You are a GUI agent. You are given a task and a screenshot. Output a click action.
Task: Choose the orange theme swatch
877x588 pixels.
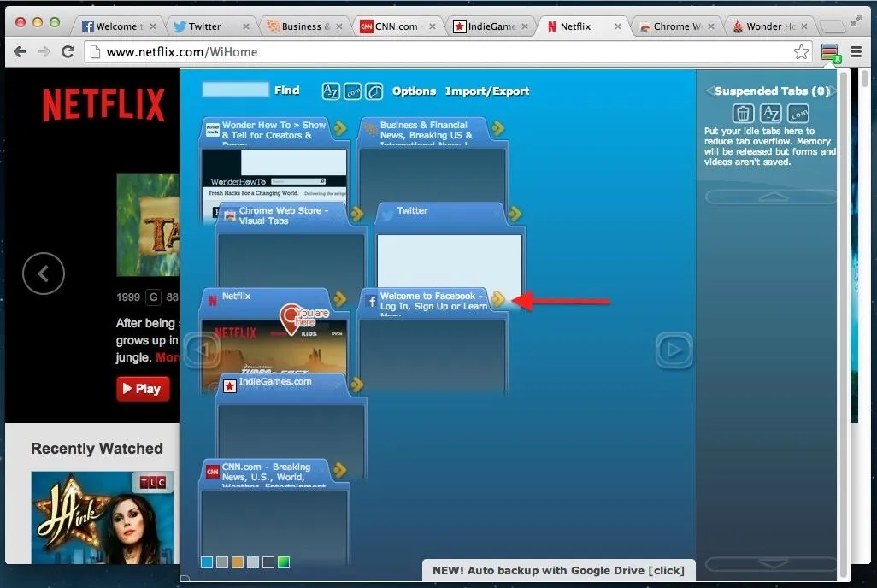238,562
